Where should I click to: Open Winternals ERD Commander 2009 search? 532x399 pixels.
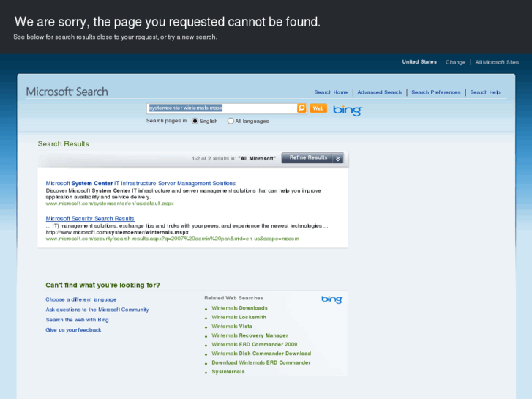pyautogui.click(x=255, y=344)
